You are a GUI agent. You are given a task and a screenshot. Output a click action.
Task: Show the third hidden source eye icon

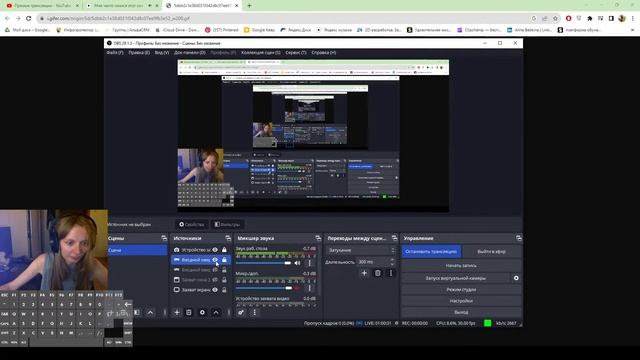click(x=215, y=270)
